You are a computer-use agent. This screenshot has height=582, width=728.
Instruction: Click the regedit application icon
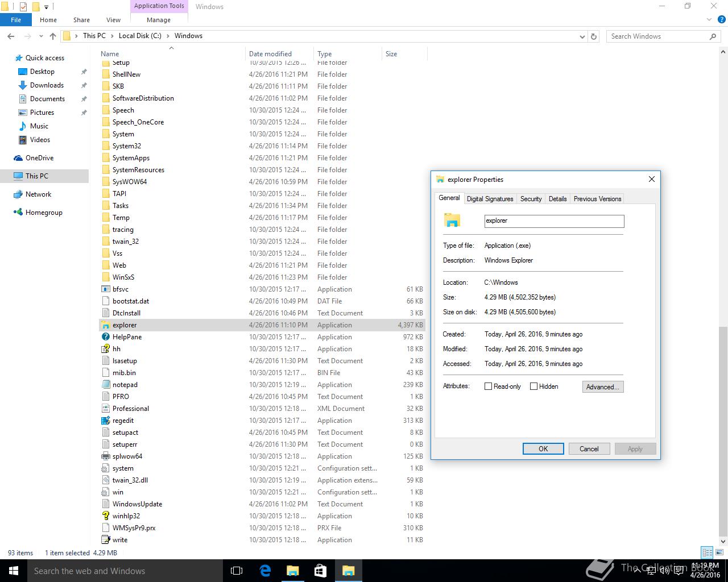(x=105, y=421)
